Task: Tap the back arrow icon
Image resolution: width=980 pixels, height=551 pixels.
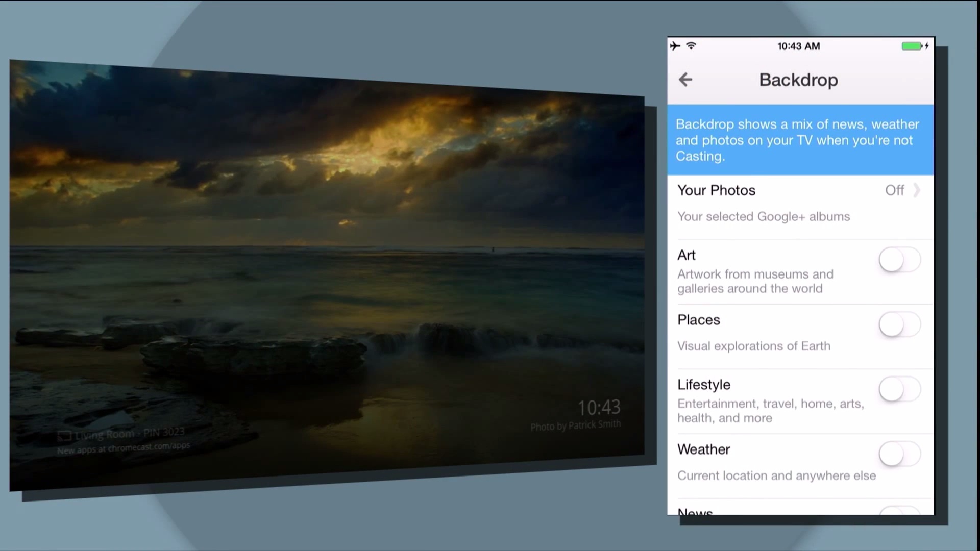Action: click(685, 80)
